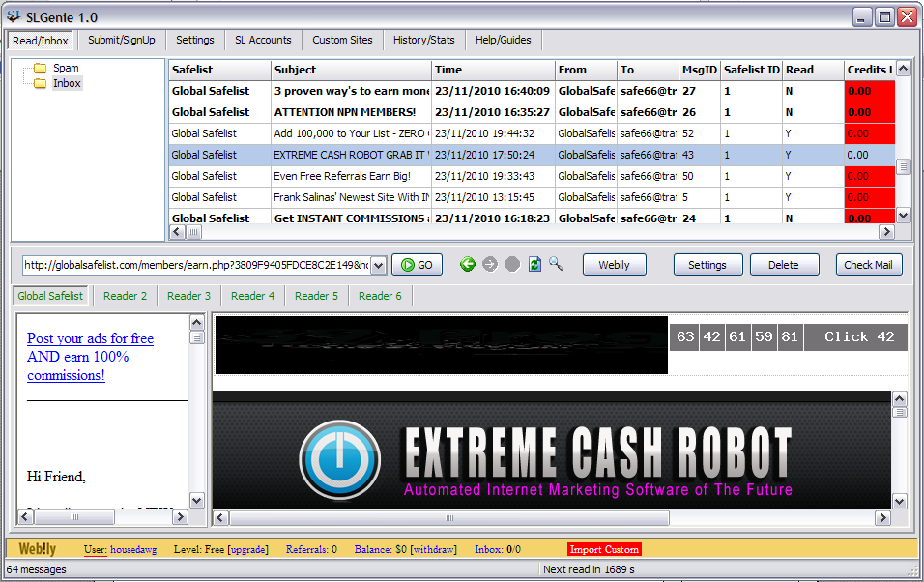924x582 pixels.
Task: Click the number 63 box
Action: [684, 336]
